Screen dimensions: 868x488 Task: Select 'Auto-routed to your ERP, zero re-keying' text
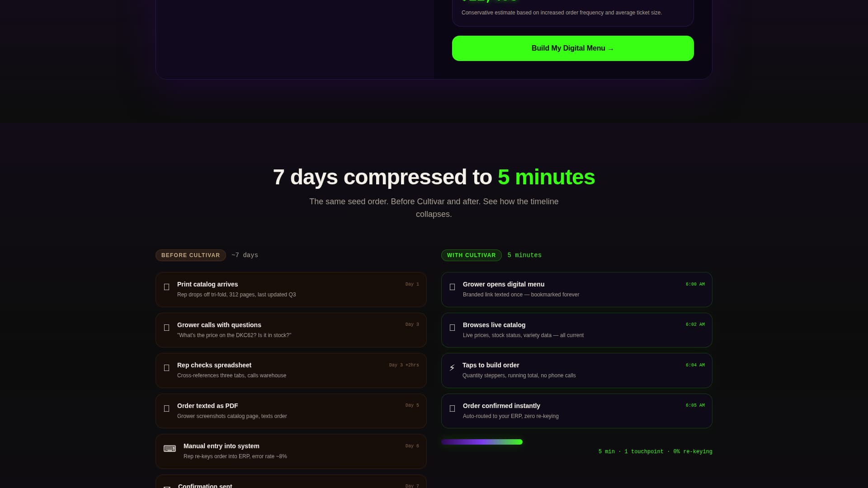pyautogui.click(x=511, y=416)
